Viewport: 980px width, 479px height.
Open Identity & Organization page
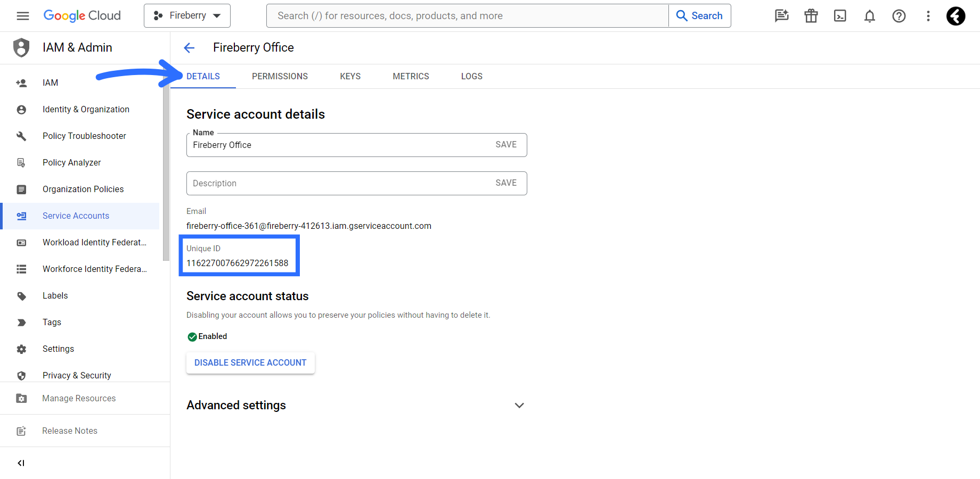pos(80,109)
